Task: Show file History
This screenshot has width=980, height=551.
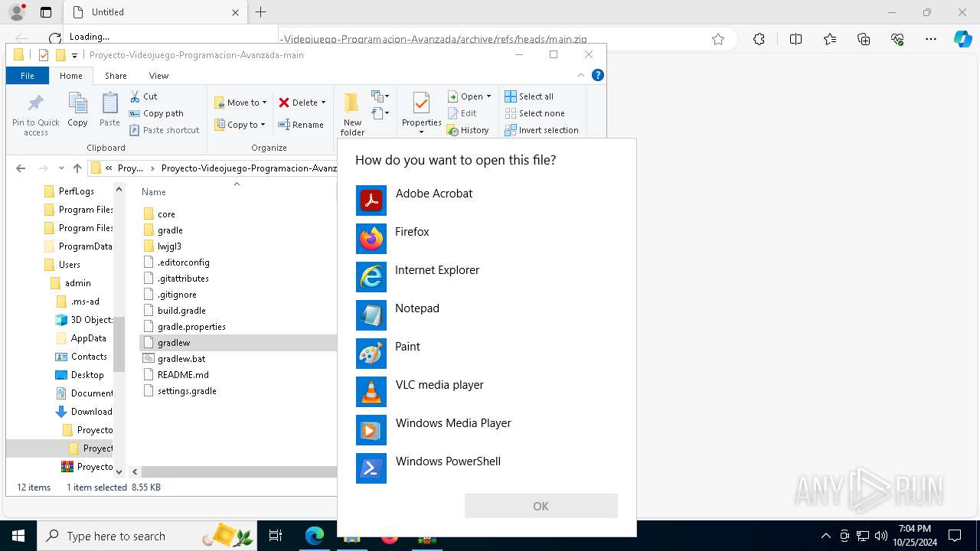Action: click(468, 130)
